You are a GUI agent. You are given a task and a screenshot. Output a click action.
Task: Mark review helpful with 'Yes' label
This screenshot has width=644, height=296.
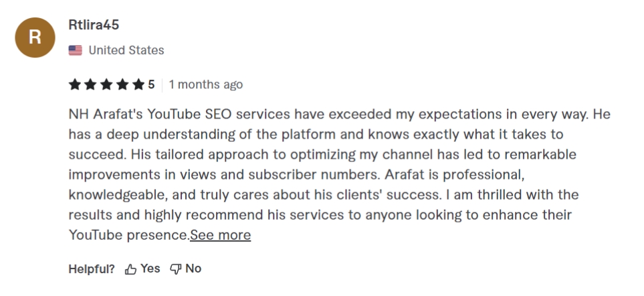coord(150,269)
